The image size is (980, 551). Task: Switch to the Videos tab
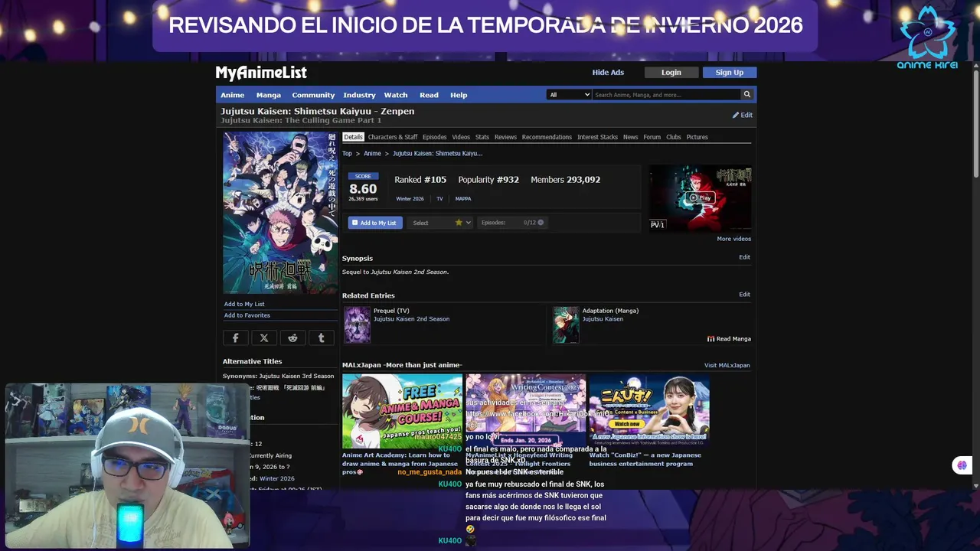pos(461,137)
